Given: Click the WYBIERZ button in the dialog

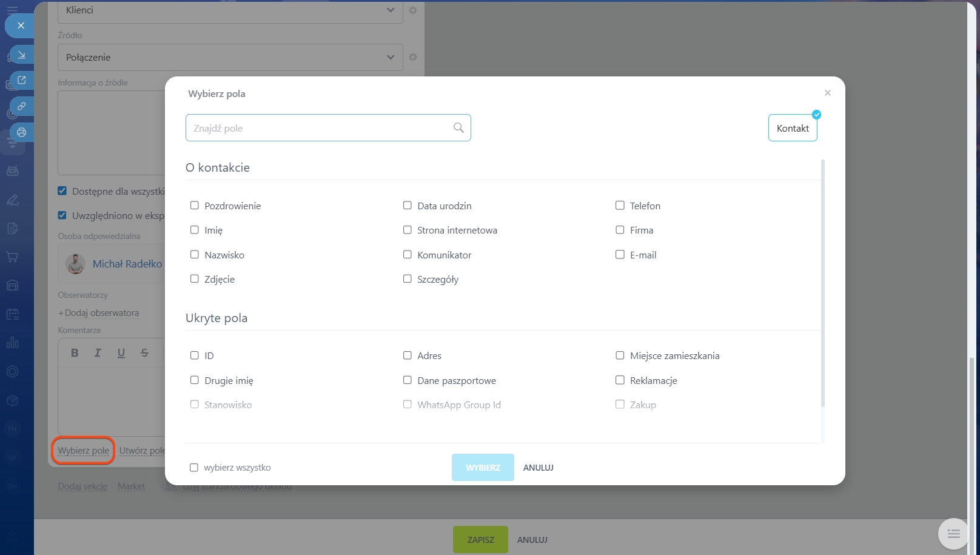Looking at the screenshot, I should (483, 468).
